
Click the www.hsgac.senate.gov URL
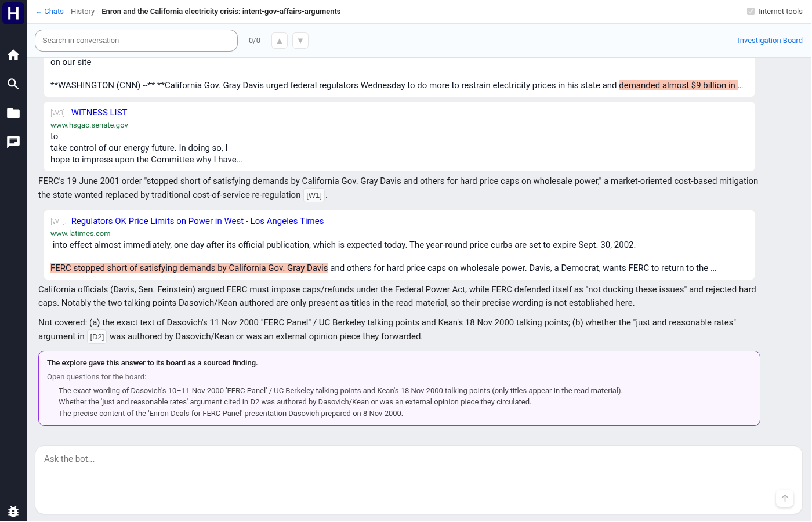click(89, 125)
